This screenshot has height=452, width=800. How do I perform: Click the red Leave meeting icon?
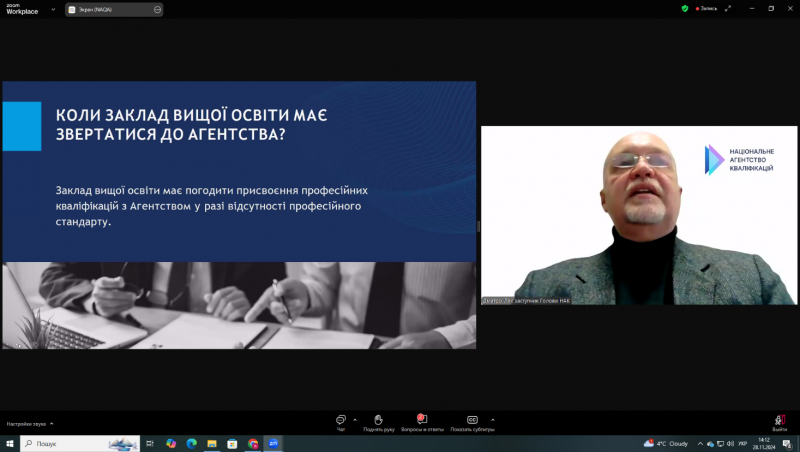coord(780,419)
